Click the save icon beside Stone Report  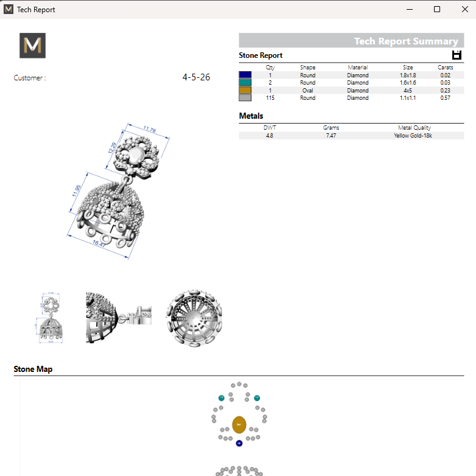(457, 55)
